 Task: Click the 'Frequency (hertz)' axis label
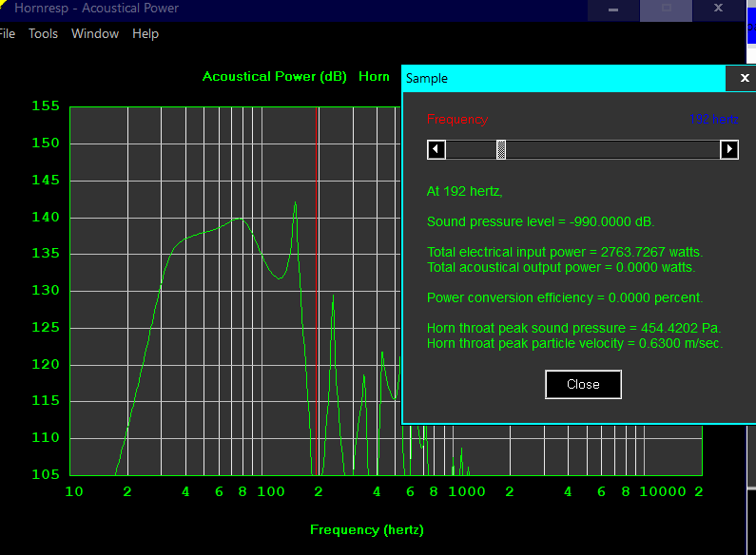[366, 530]
